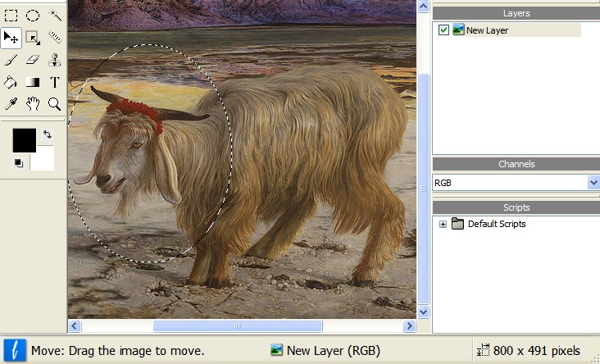Swap foreground and background colors
600x364 pixels.
[47, 134]
